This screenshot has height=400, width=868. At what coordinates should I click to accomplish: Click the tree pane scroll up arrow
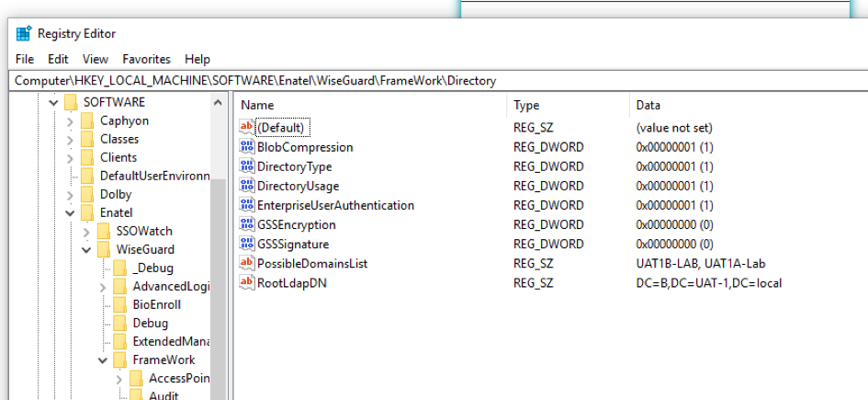(218, 102)
